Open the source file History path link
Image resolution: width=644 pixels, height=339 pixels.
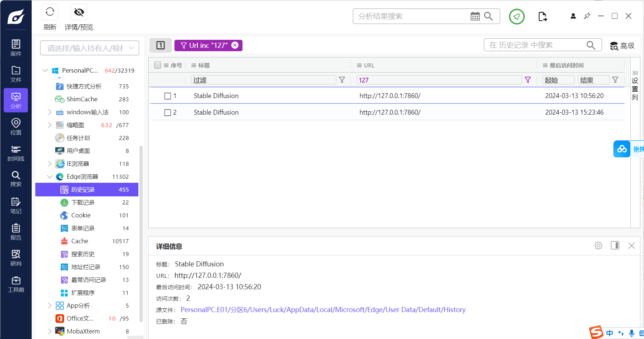323,310
